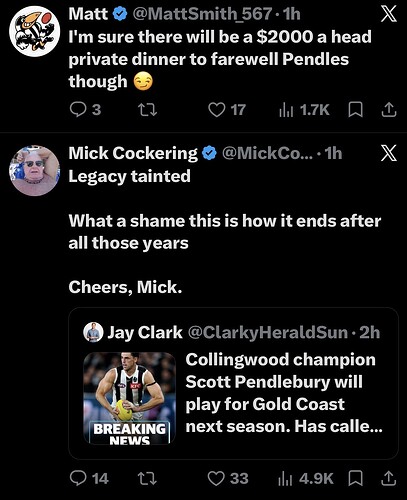Open Matt's magpie profile avatar
Screen dimensions: 407x500
coord(35,31)
